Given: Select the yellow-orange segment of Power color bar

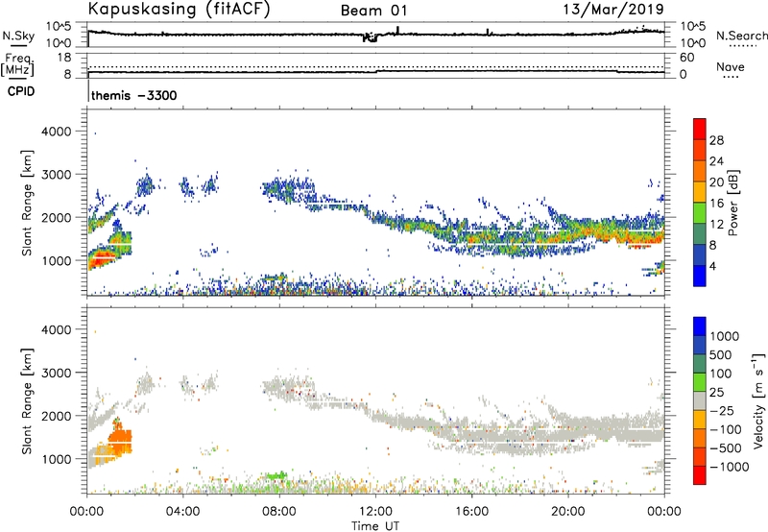Looking at the screenshot, I should pos(700,192).
